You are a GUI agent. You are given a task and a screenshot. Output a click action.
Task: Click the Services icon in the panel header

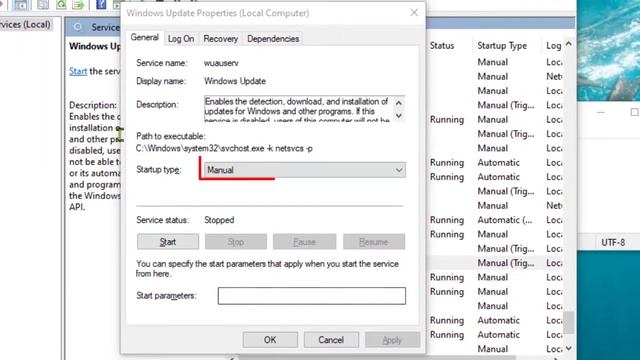78,27
